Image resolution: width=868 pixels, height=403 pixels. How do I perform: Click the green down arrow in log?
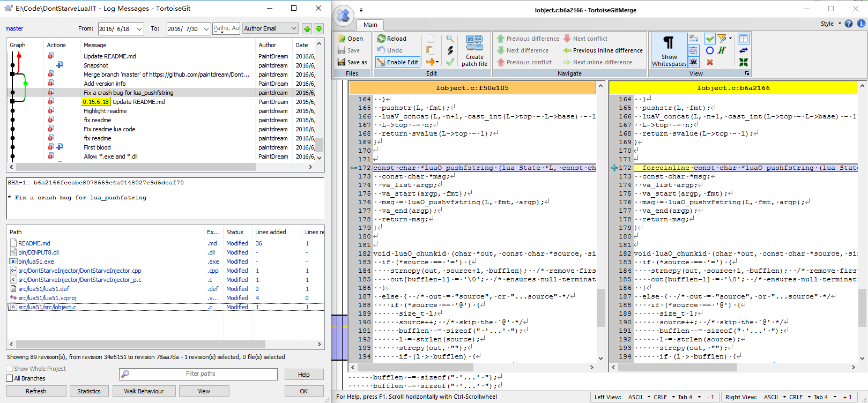pyautogui.click(x=318, y=29)
